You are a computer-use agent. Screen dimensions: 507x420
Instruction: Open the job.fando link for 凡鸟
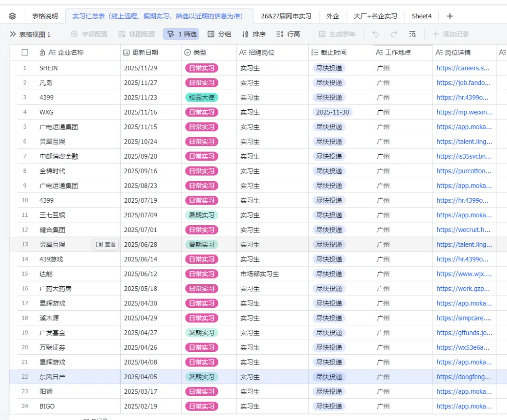point(463,83)
